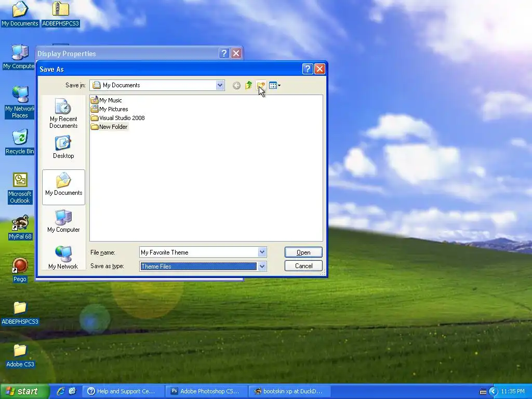Click the File name input field

tap(199, 252)
